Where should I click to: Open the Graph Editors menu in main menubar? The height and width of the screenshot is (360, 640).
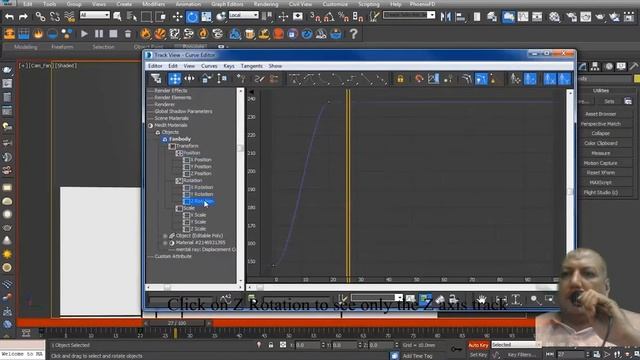tap(227, 4)
